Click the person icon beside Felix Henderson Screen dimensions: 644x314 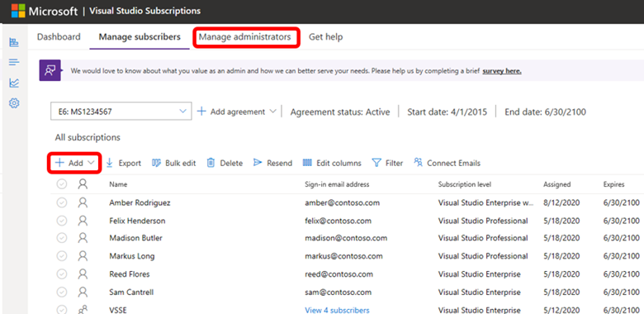click(x=83, y=221)
